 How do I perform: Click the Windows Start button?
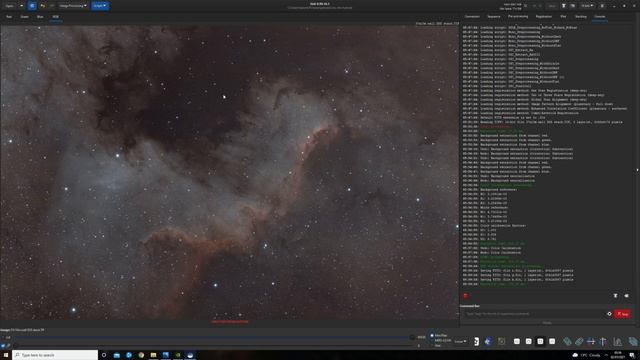[6, 355]
